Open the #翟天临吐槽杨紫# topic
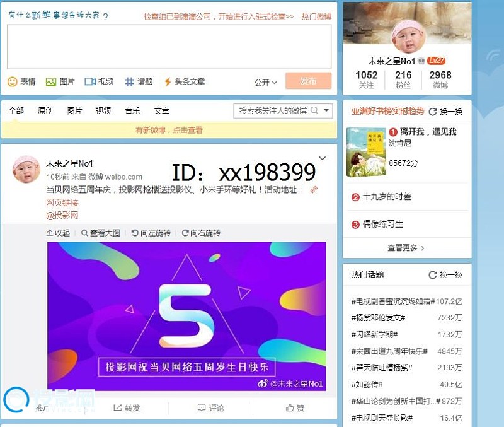504x427 pixels. coord(382,368)
